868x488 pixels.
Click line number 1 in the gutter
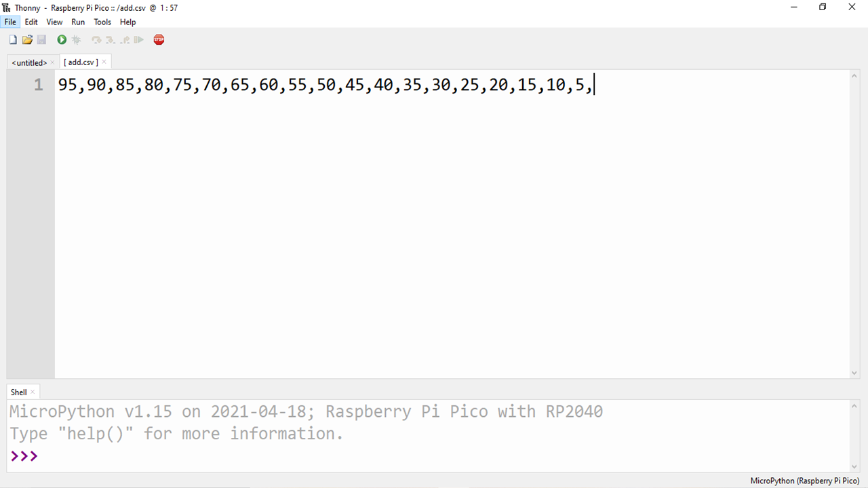pos(39,85)
